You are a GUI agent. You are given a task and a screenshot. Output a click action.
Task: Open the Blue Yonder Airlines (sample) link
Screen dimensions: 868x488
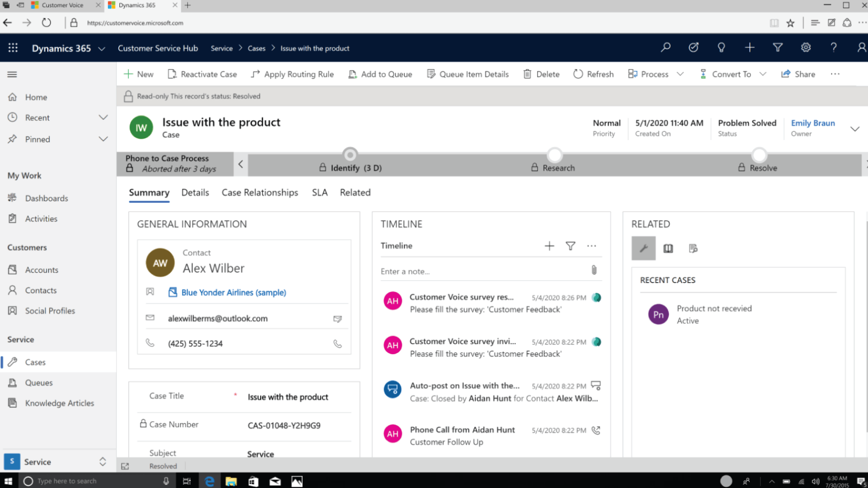233,292
